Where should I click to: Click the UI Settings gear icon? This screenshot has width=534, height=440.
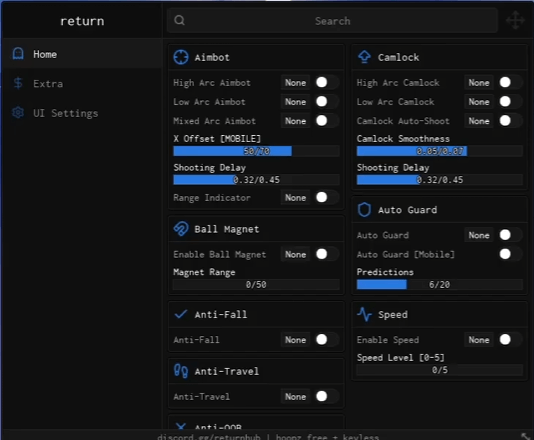tap(18, 112)
